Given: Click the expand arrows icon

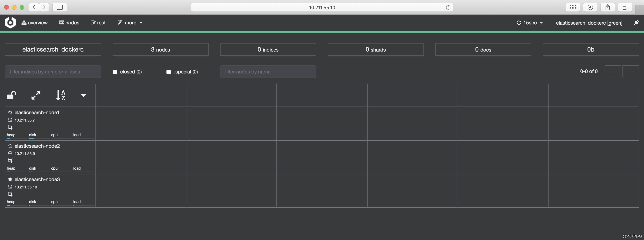Looking at the screenshot, I should click(x=36, y=95).
